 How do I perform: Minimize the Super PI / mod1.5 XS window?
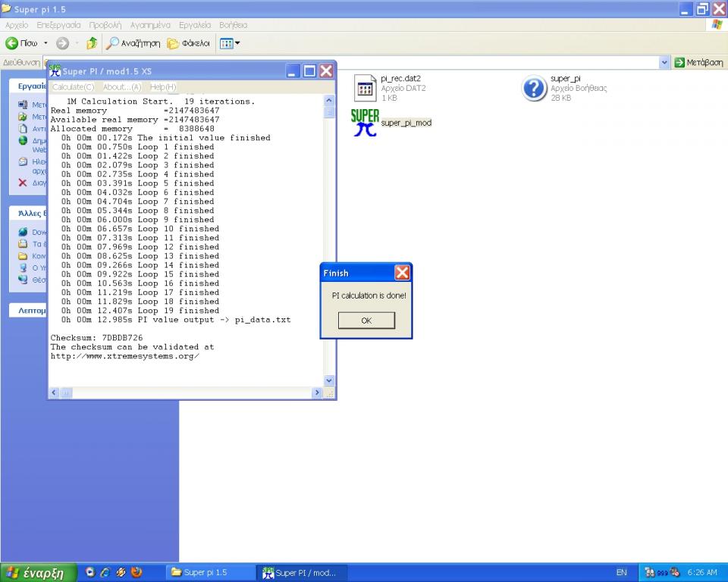tap(293, 71)
